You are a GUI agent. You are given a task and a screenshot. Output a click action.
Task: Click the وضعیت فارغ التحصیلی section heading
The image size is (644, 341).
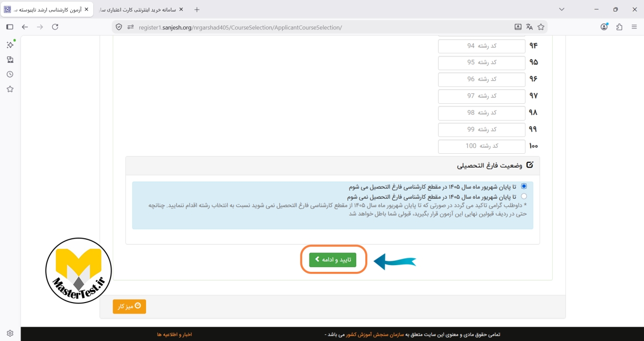(x=489, y=166)
